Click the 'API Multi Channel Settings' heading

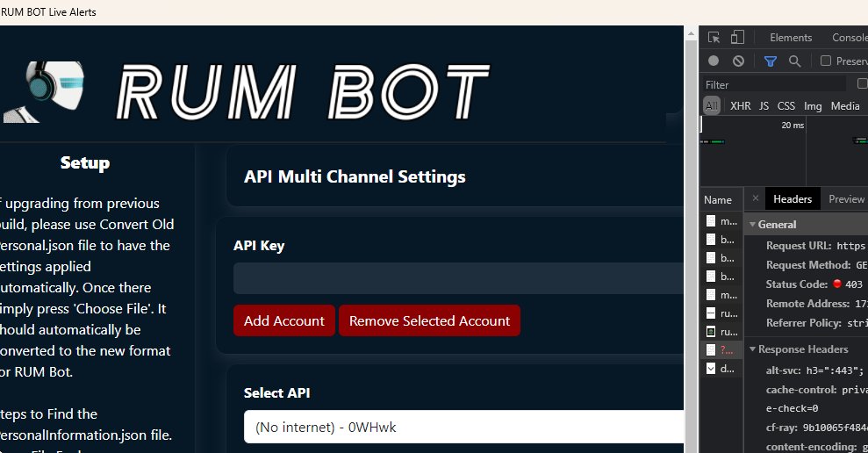[355, 176]
